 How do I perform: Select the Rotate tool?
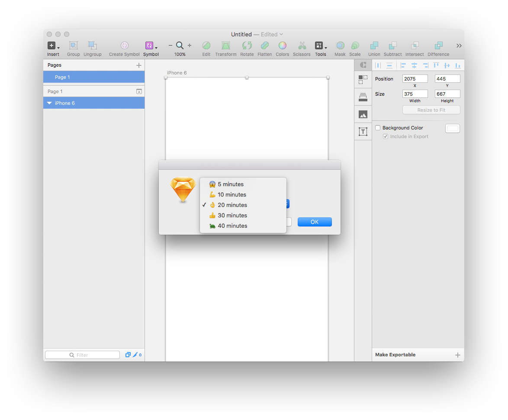click(247, 45)
